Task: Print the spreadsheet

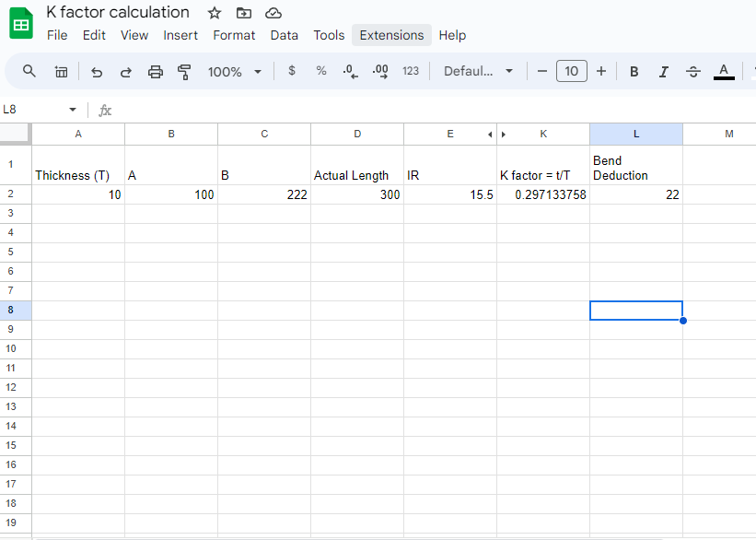Action: (x=155, y=71)
